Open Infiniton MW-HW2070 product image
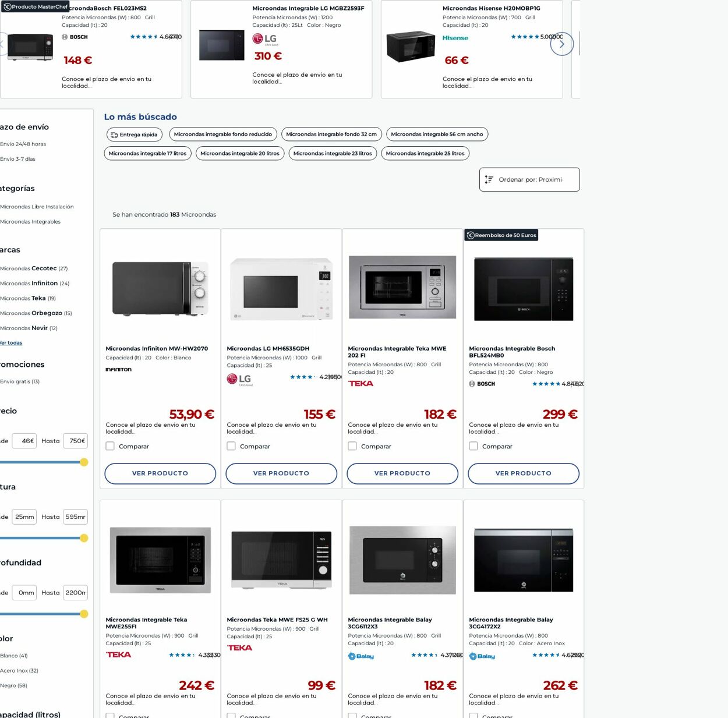 pos(160,288)
